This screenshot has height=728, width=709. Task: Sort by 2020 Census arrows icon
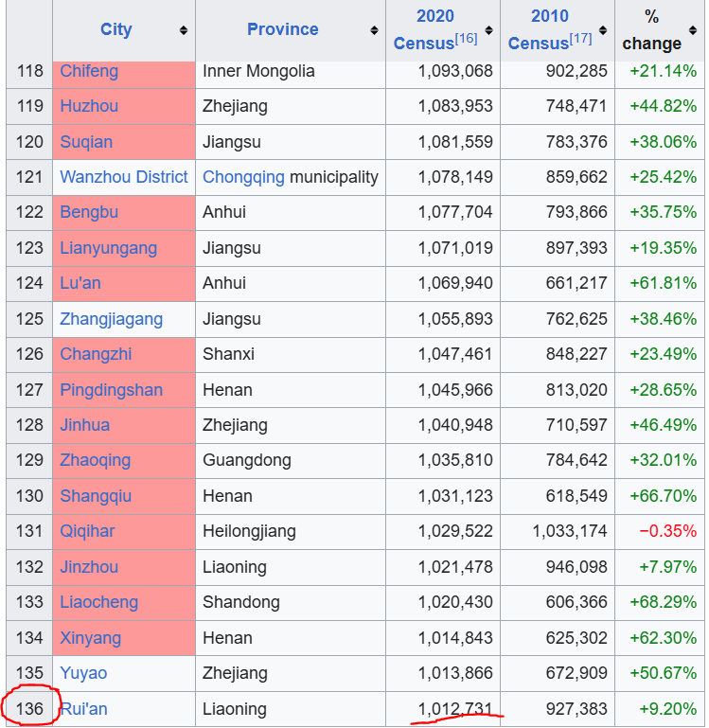488,30
